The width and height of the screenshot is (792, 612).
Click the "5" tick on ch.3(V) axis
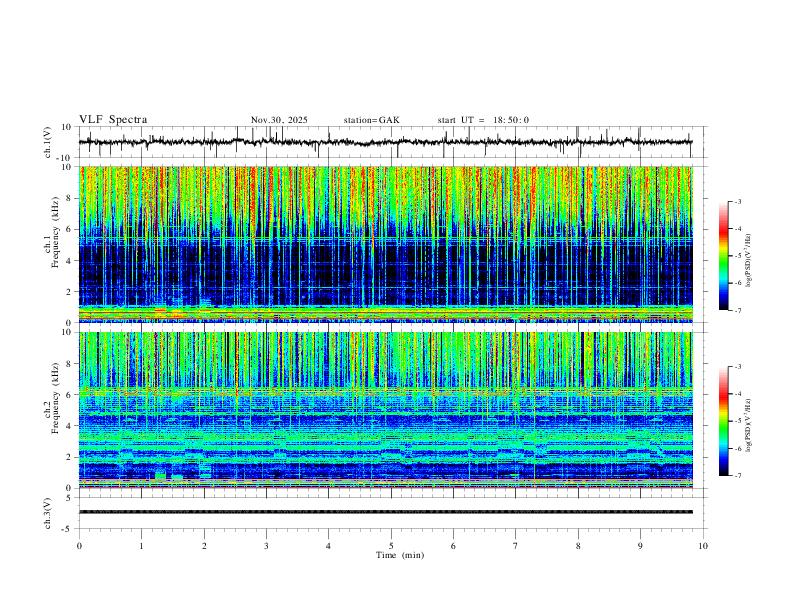click(70, 498)
